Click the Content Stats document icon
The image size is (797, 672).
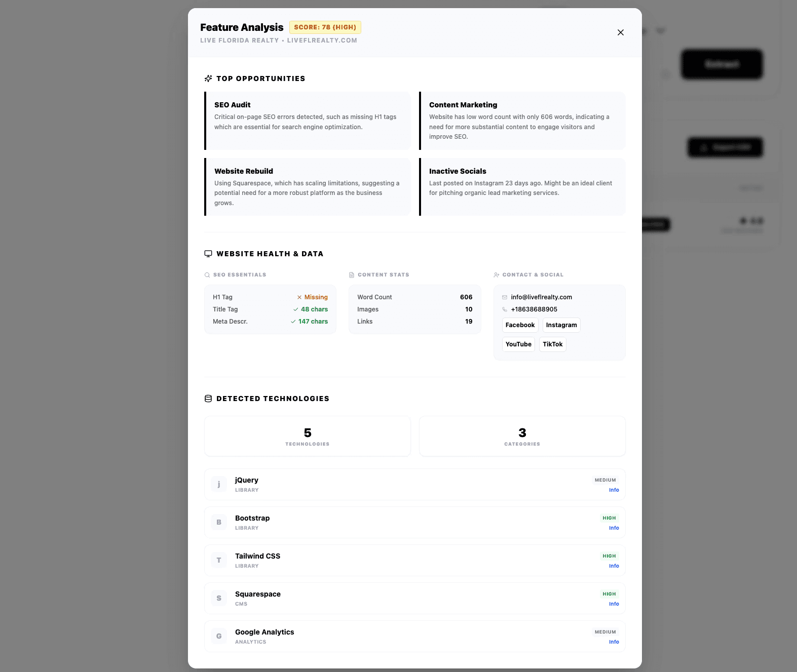click(x=352, y=275)
